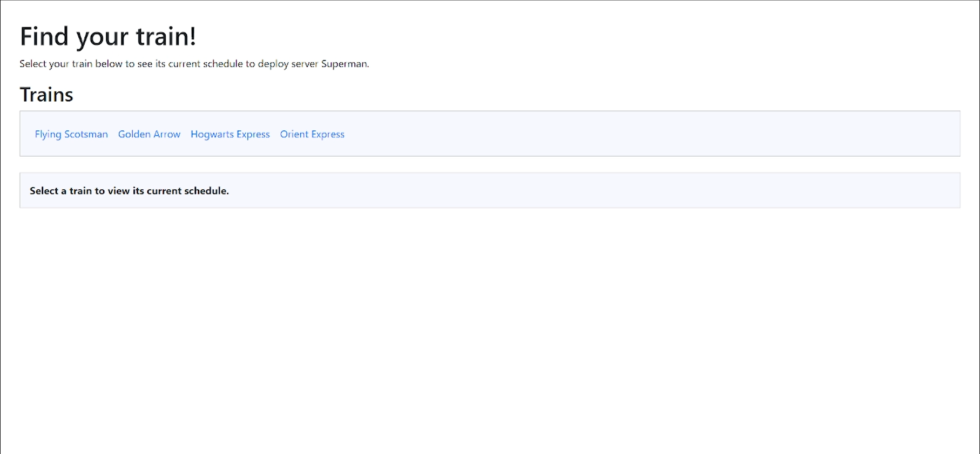This screenshot has height=454, width=980.
Task: Open the Flying Scotsman train link
Action: 71,134
